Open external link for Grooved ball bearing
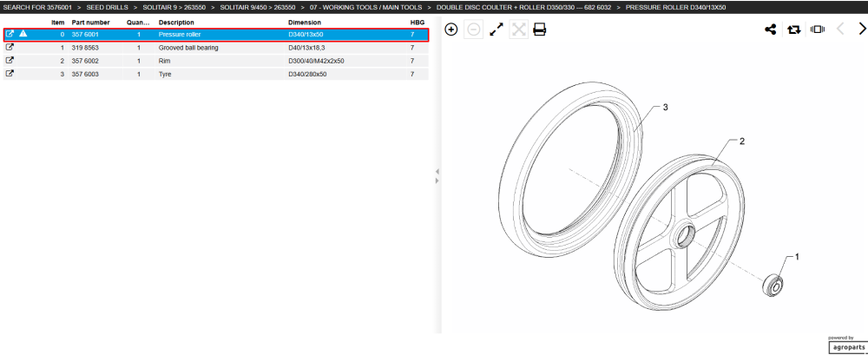Screen dimensions: 868x355 point(10,48)
